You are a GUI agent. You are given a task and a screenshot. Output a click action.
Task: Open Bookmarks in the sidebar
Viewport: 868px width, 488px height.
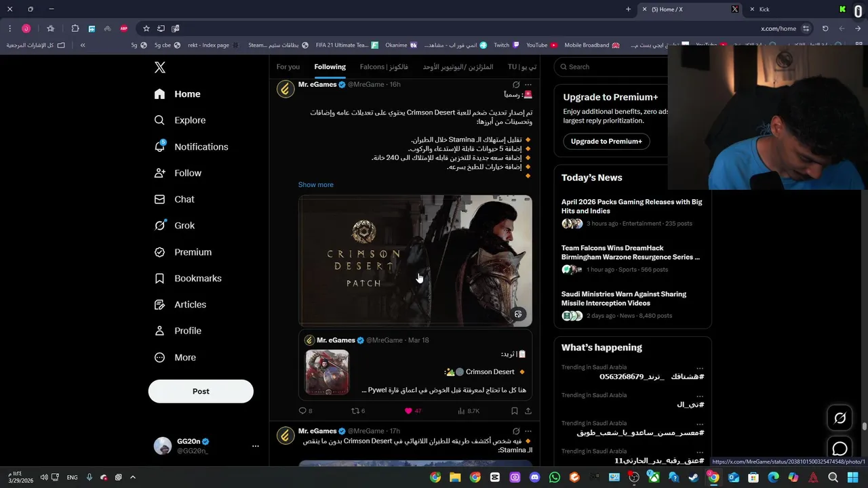tap(188, 279)
